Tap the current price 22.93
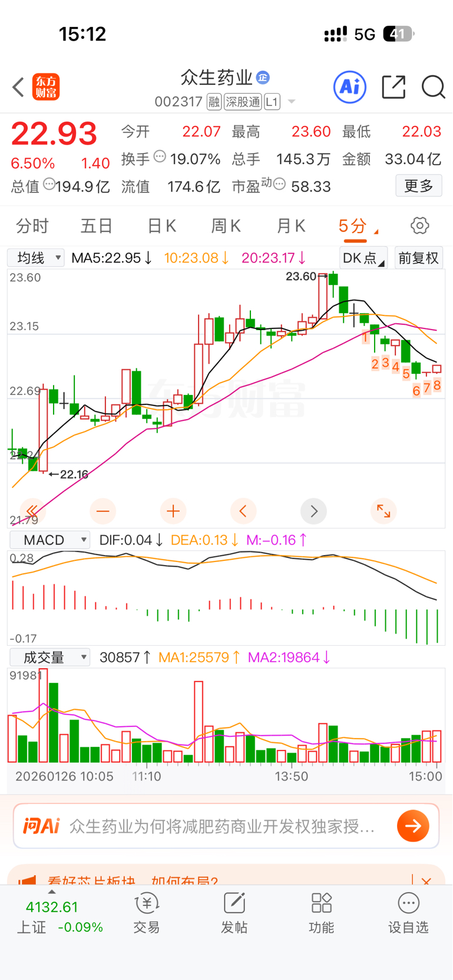This screenshot has width=453, height=980. tap(54, 134)
